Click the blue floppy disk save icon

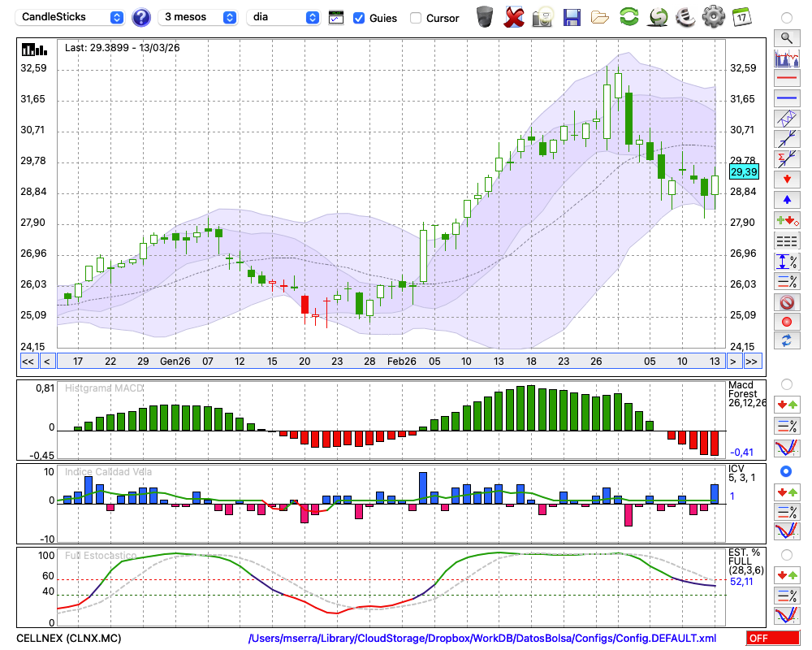coord(572,16)
